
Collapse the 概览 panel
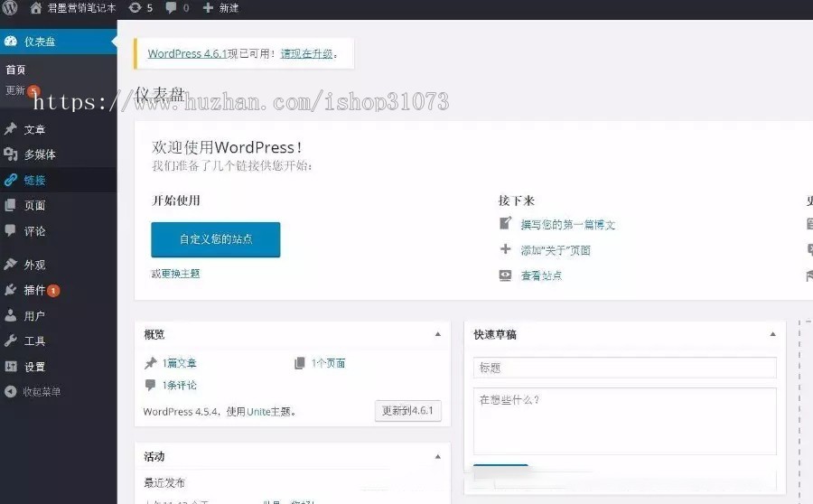(437, 334)
